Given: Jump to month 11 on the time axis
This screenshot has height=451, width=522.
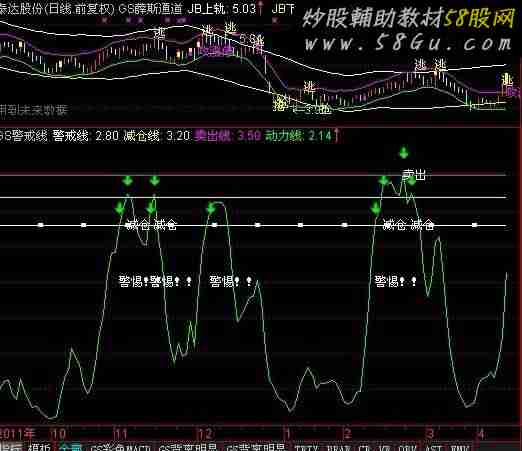Looking at the screenshot, I should [121, 434].
